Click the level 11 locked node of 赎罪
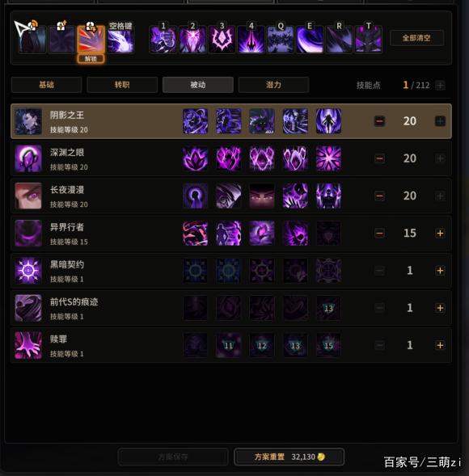Viewport: 469px width, 476px height. (x=228, y=345)
